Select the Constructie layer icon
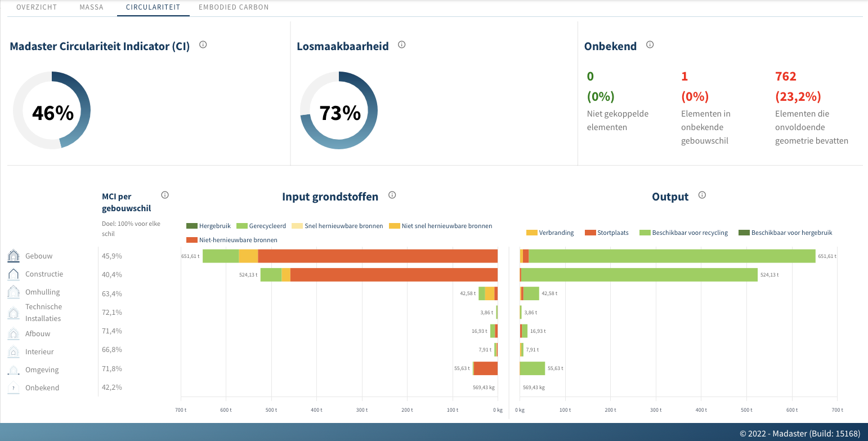868x441 pixels. coord(14,274)
